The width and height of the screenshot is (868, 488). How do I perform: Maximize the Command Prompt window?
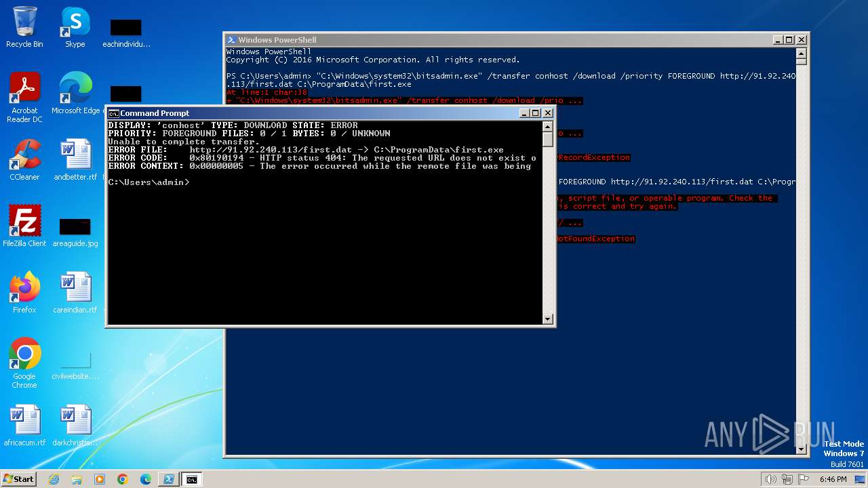[x=536, y=113]
